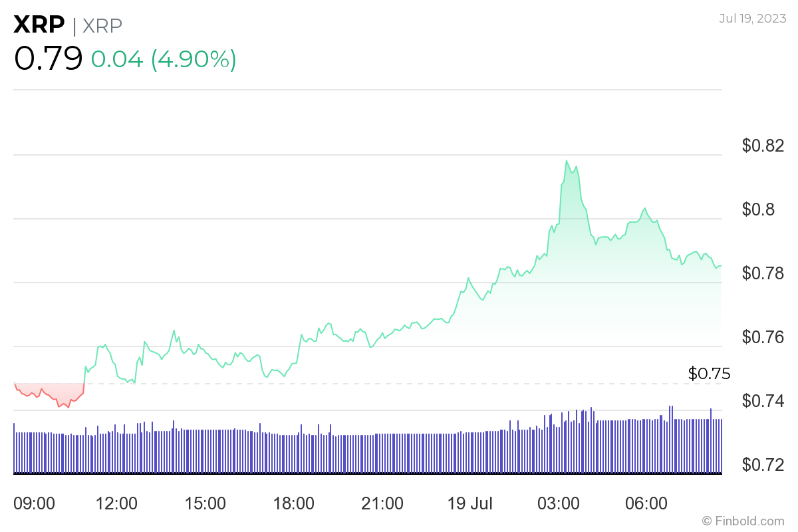Click the grey XRP subtitle after the divider
The width and height of the screenshot is (798, 532).
click(102, 26)
